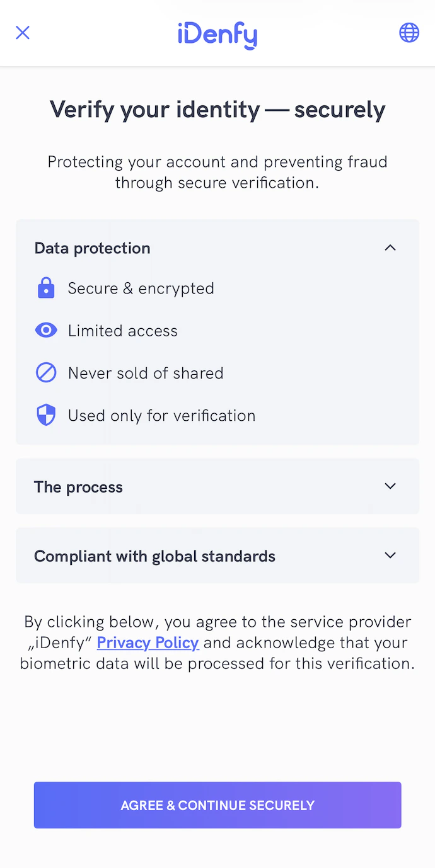435x868 pixels.
Task: Open the downward chevron beside The process
Action: (x=390, y=486)
